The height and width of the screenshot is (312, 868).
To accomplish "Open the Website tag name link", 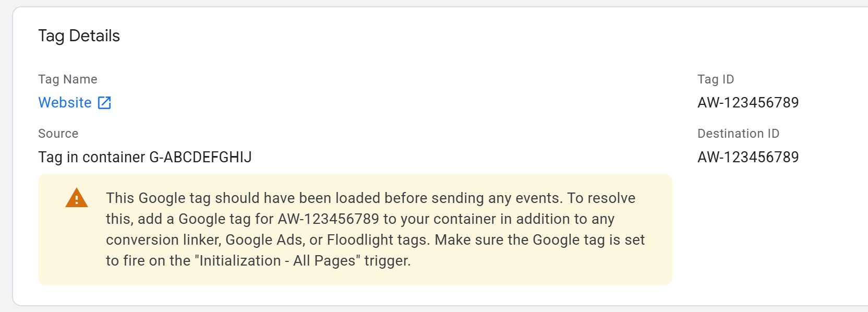I will 65,102.
